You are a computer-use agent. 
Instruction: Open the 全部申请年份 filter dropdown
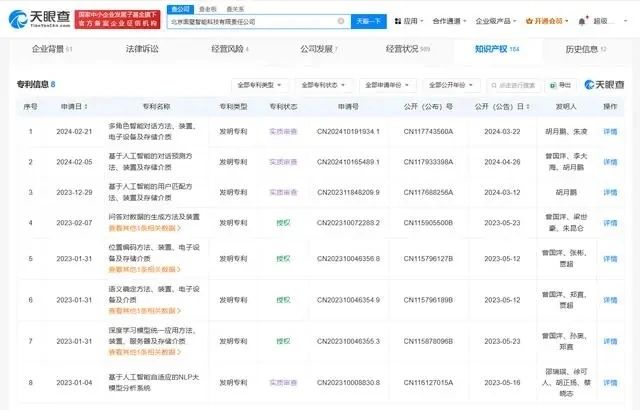click(387, 85)
